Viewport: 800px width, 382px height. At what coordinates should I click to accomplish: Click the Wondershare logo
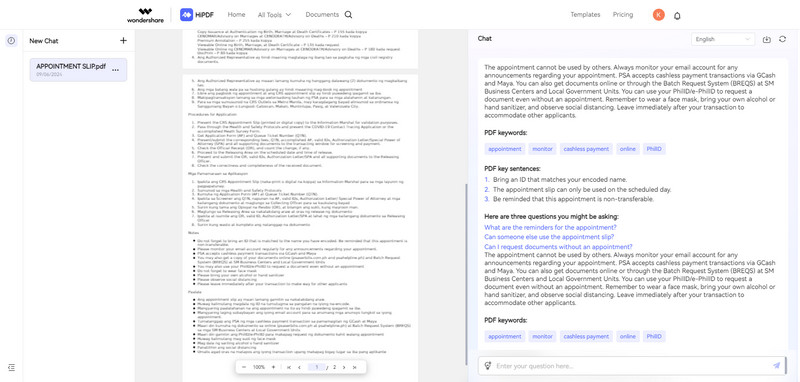145,15
